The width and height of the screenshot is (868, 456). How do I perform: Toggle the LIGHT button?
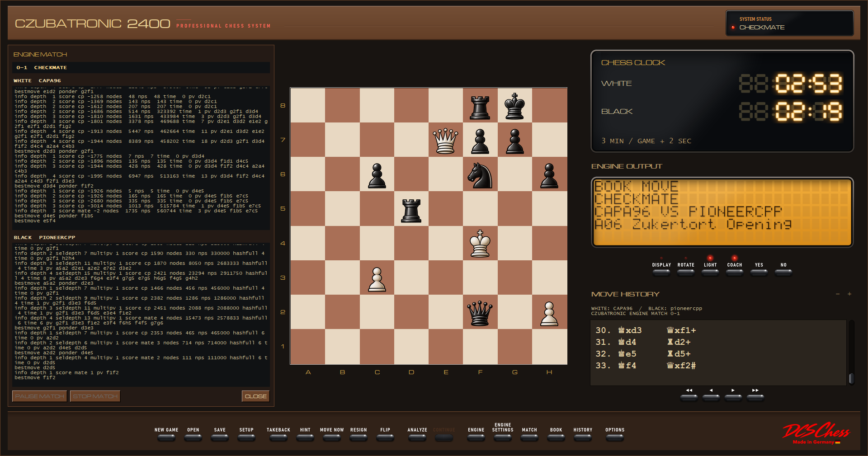(710, 273)
